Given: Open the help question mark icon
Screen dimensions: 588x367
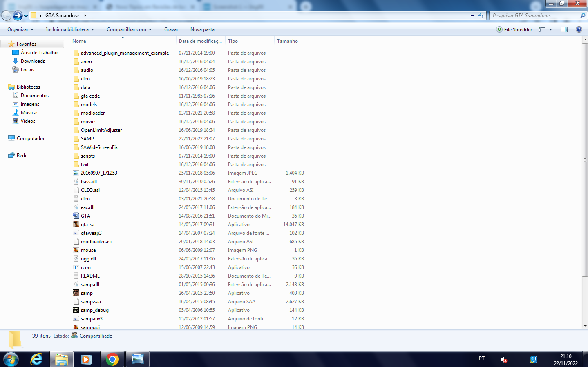Looking at the screenshot, I should point(579,29).
